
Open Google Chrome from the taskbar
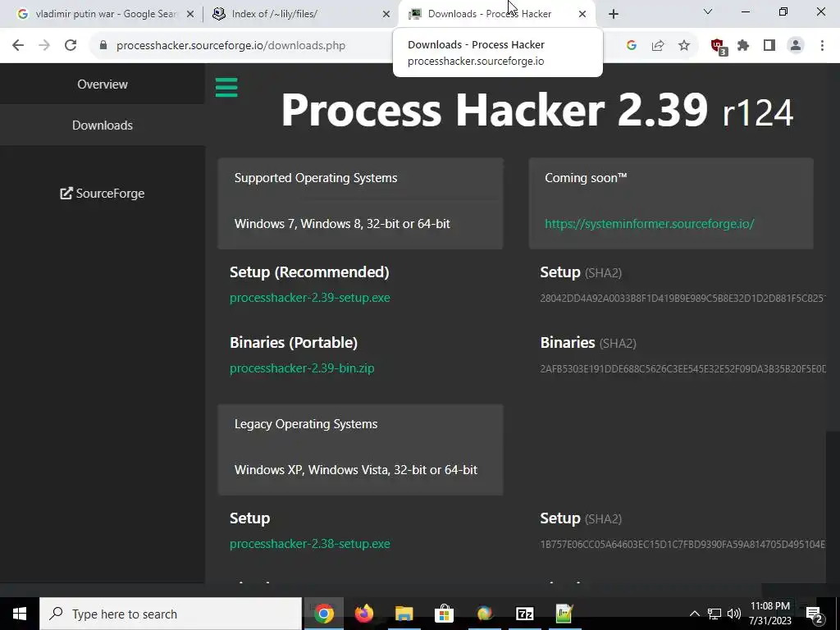point(323,614)
